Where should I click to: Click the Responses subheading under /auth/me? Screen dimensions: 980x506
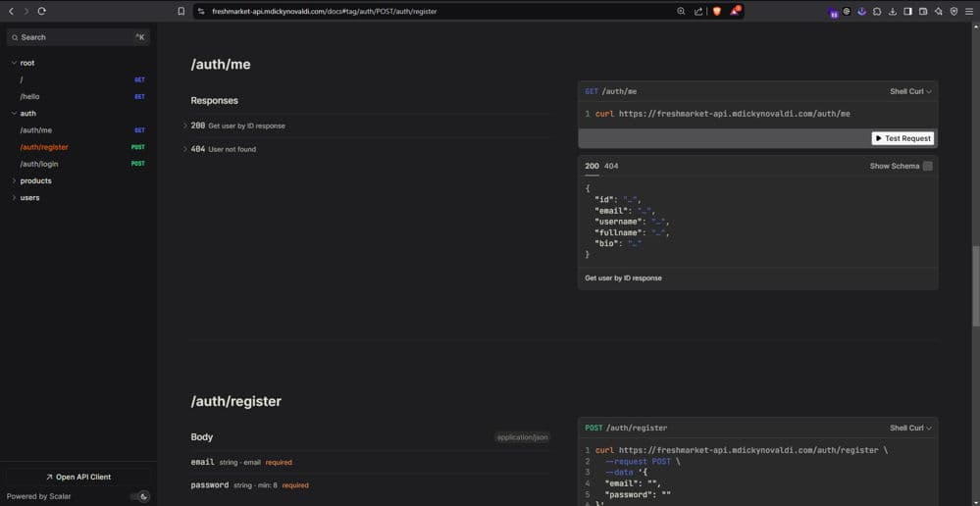[215, 101]
